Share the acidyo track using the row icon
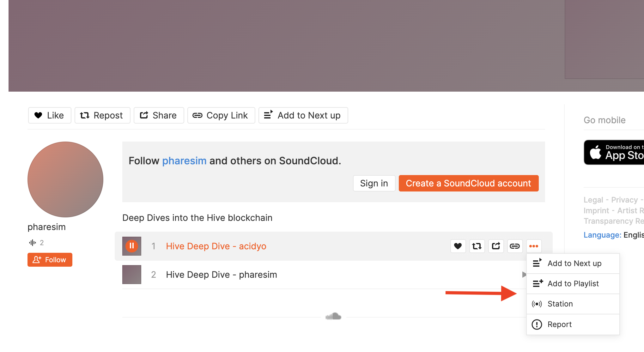Viewport: 644px width, 352px height. [496, 246]
